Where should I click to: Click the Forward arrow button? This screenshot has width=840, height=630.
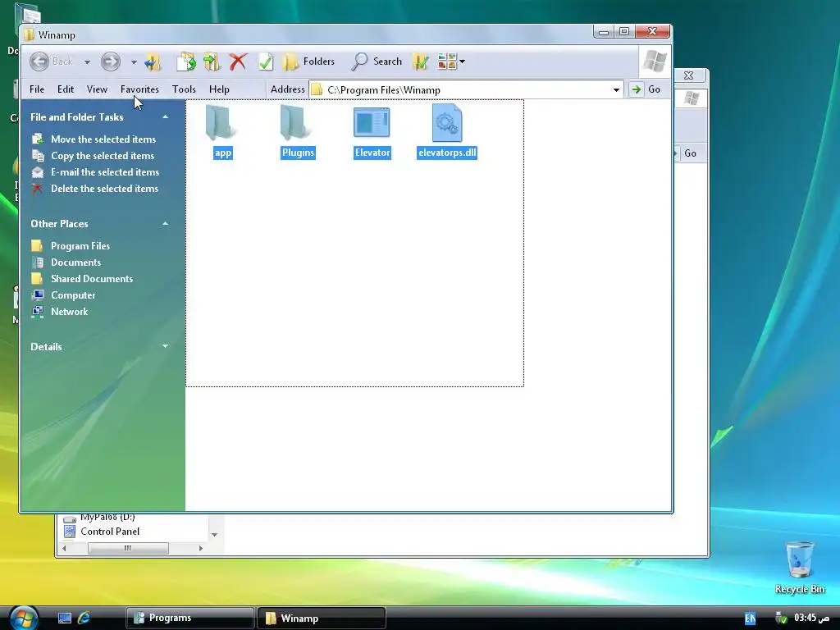tap(111, 62)
